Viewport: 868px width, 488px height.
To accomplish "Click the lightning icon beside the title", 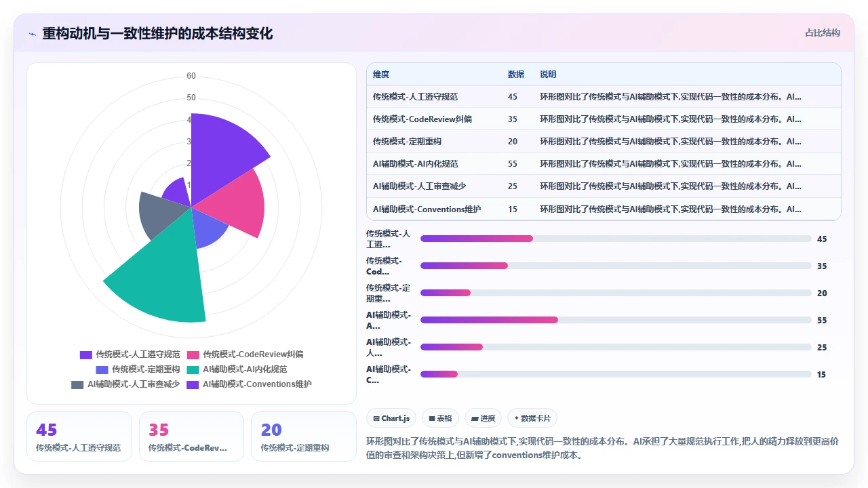I will 32,33.
